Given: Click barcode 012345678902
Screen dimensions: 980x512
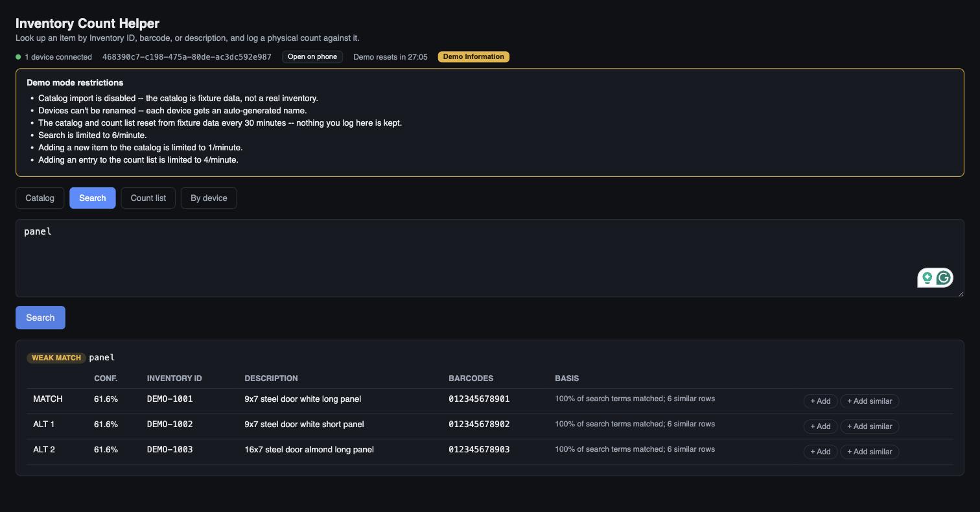Looking at the screenshot, I should click(x=479, y=425).
